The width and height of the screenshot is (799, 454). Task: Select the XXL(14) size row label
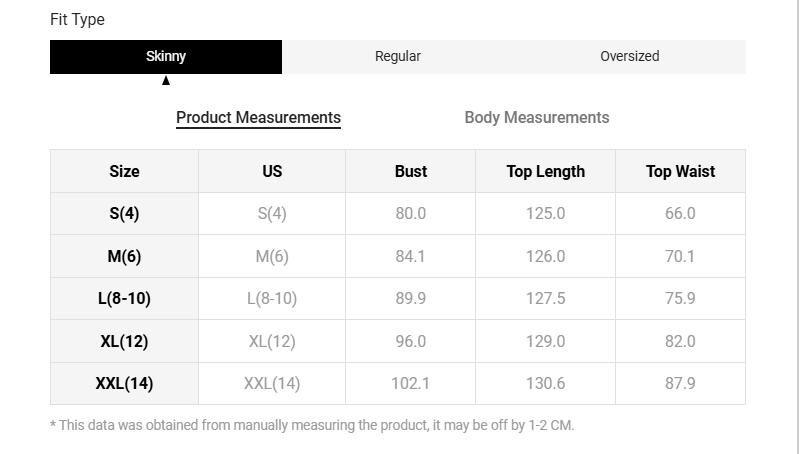(x=124, y=384)
